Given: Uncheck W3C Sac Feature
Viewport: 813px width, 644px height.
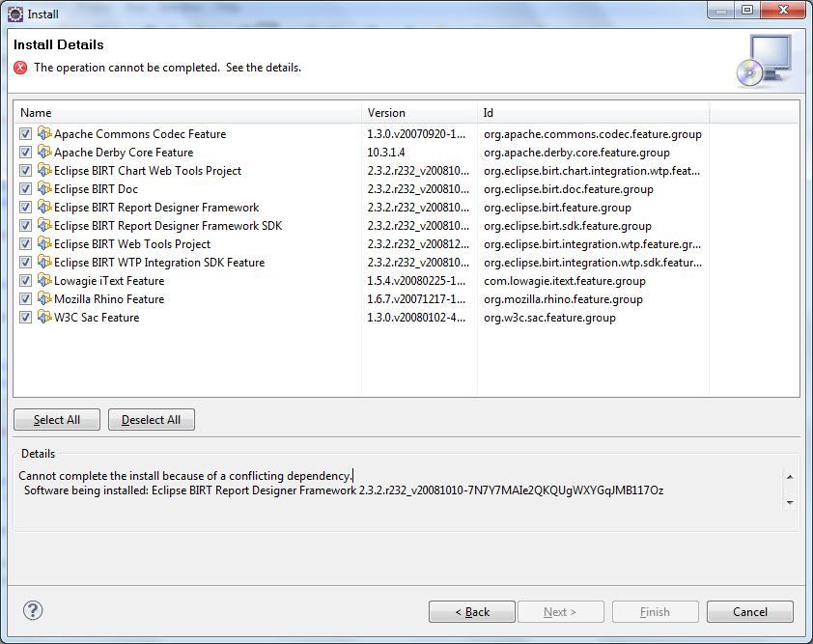Looking at the screenshot, I should click(25, 318).
